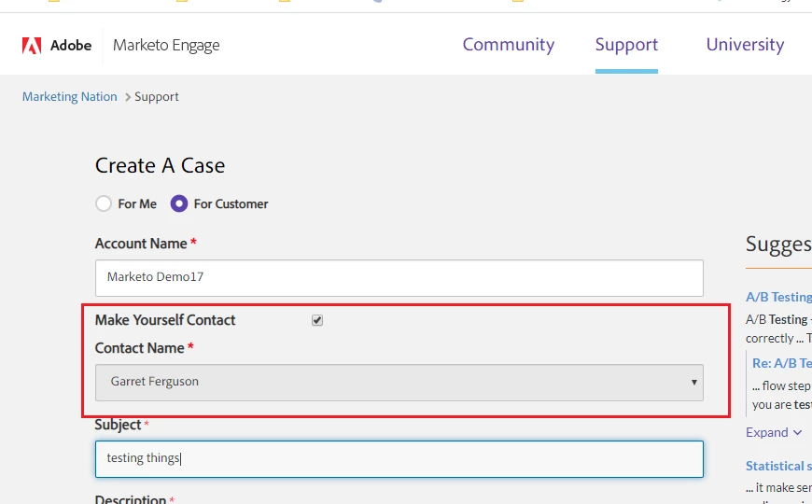Open the University tab

coord(745,45)
